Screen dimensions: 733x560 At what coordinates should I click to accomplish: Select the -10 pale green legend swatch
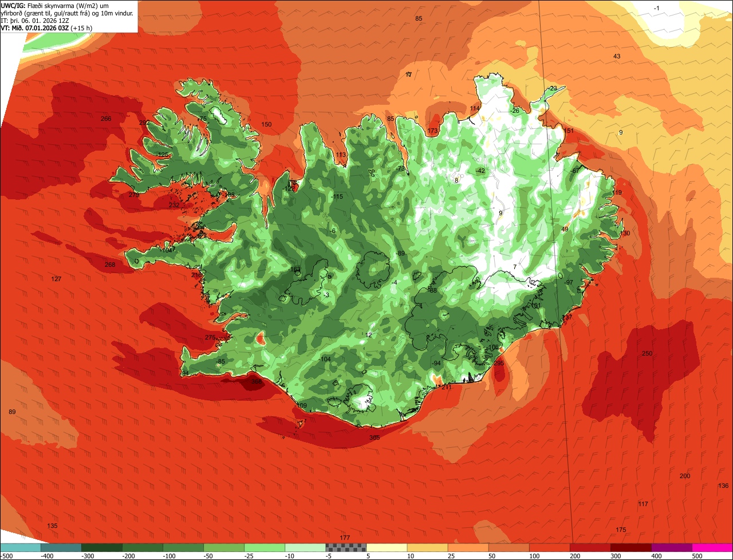tap(305, 548)
